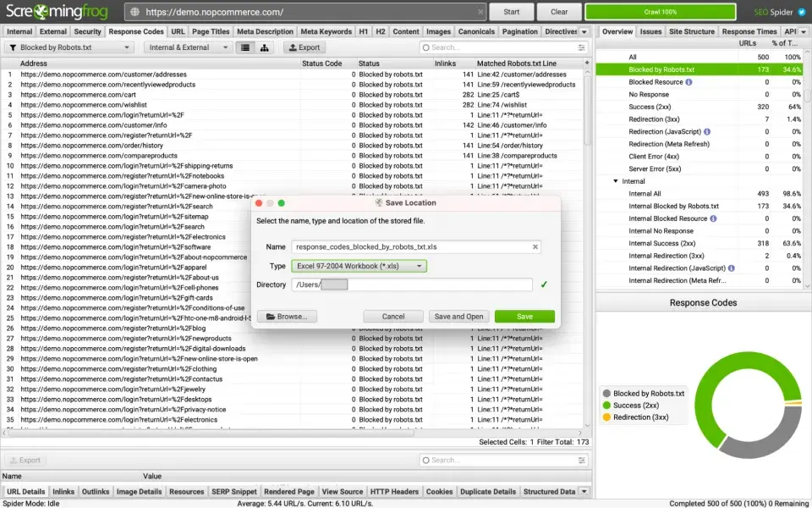Show more right panel tabs overflow arrow
This screenshot has width=812, height=508.
(804, 31)
